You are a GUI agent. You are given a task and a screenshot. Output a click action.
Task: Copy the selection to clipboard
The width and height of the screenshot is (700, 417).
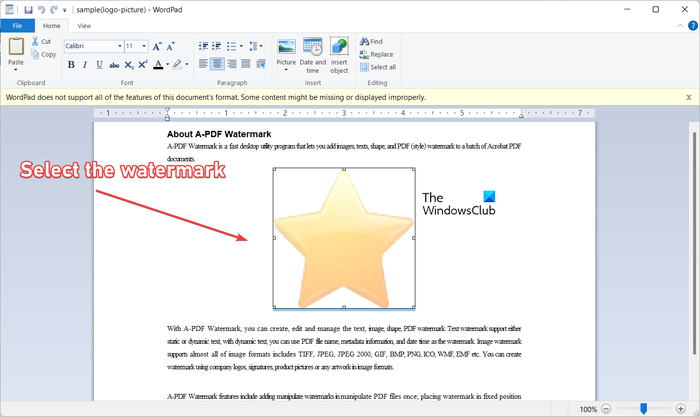pos(44,54)
